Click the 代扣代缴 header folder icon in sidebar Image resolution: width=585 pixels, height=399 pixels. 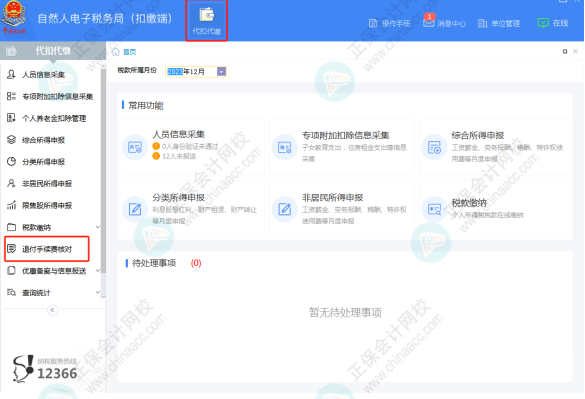pyautogui.click(x=11, y=51)
